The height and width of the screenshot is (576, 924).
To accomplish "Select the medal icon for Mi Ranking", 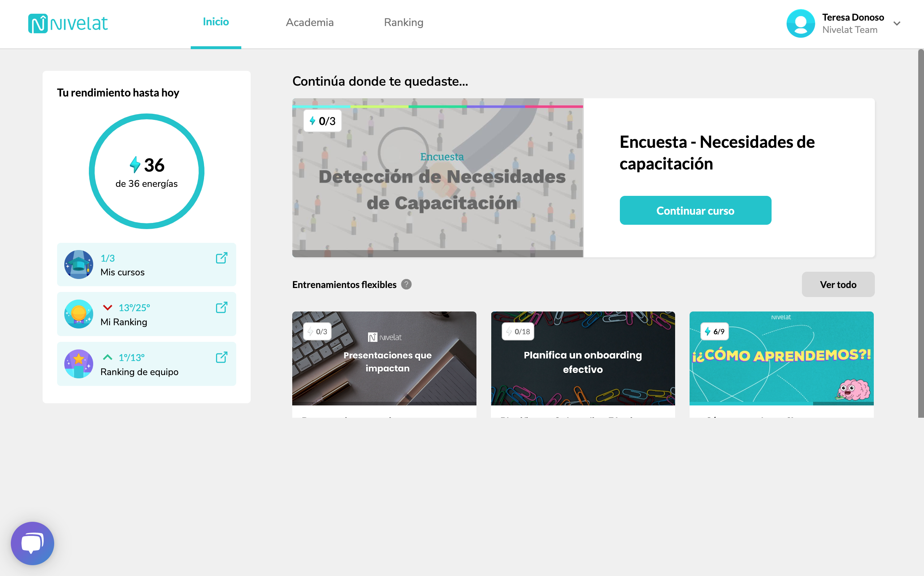I will pos(78,314).
